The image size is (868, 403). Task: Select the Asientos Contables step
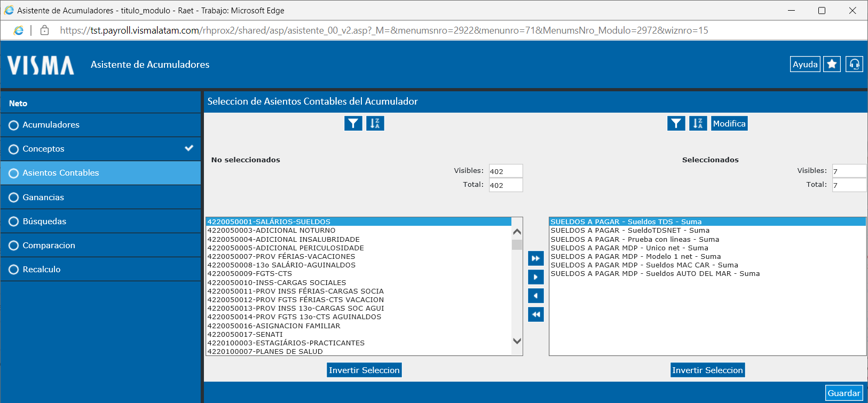click(x=101, y=173)
